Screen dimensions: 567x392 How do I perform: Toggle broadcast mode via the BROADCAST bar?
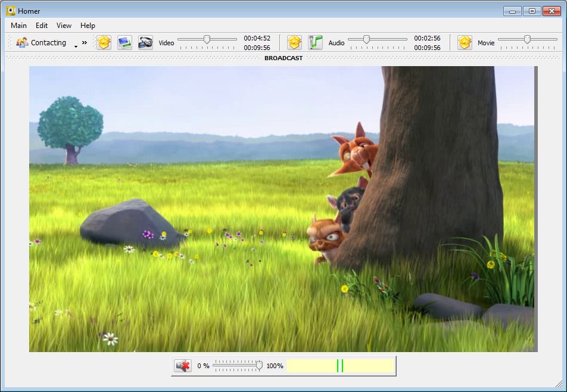[283, 58]
